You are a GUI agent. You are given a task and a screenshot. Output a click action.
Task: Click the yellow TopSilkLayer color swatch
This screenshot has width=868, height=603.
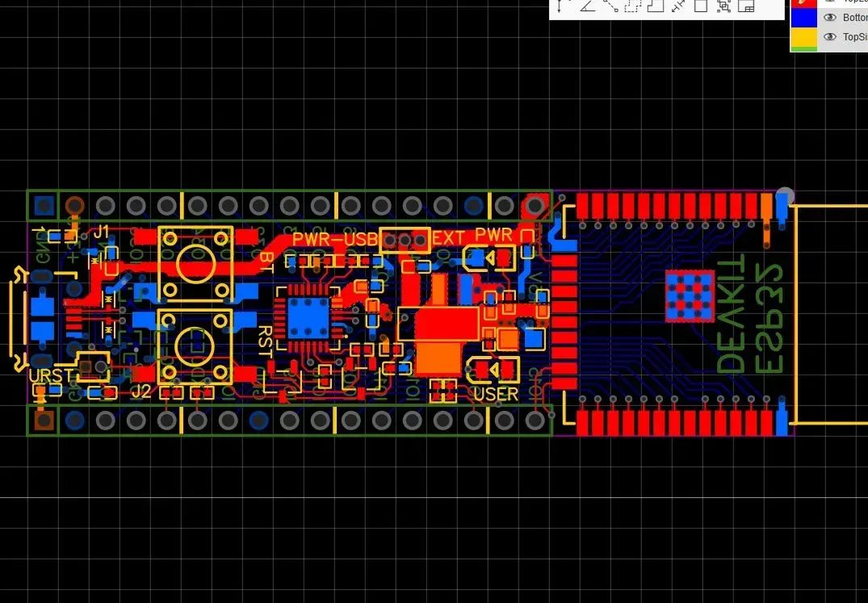click(803, 37)
